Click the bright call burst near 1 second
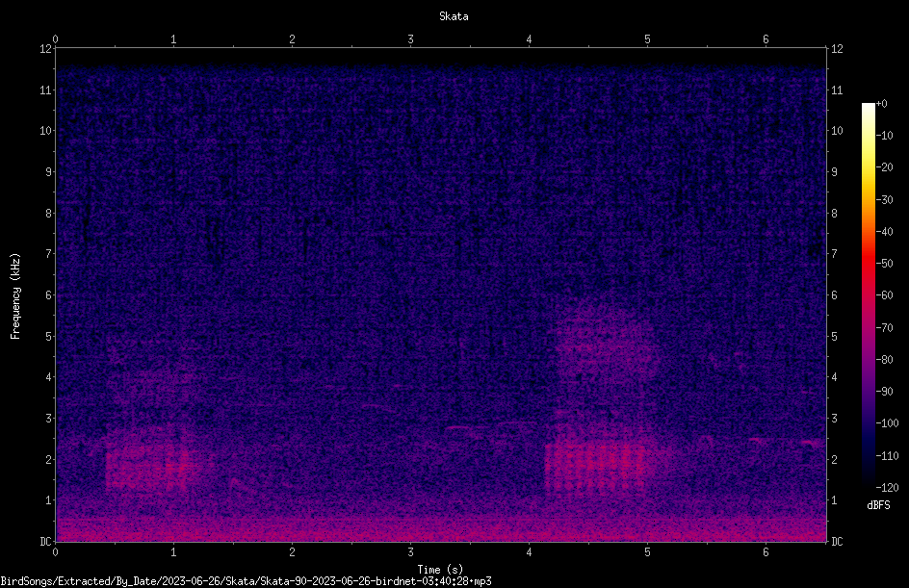909x588 pixels. click(148, 468)
